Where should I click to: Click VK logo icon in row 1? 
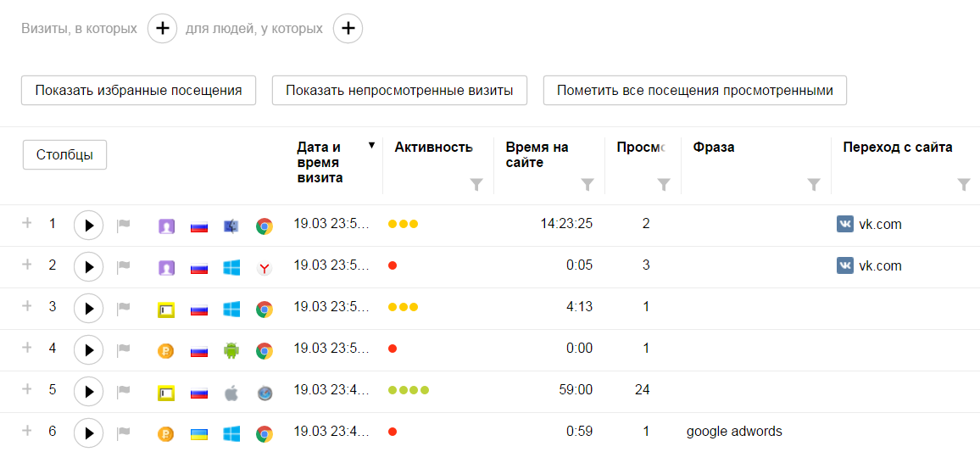pos(845,224)
